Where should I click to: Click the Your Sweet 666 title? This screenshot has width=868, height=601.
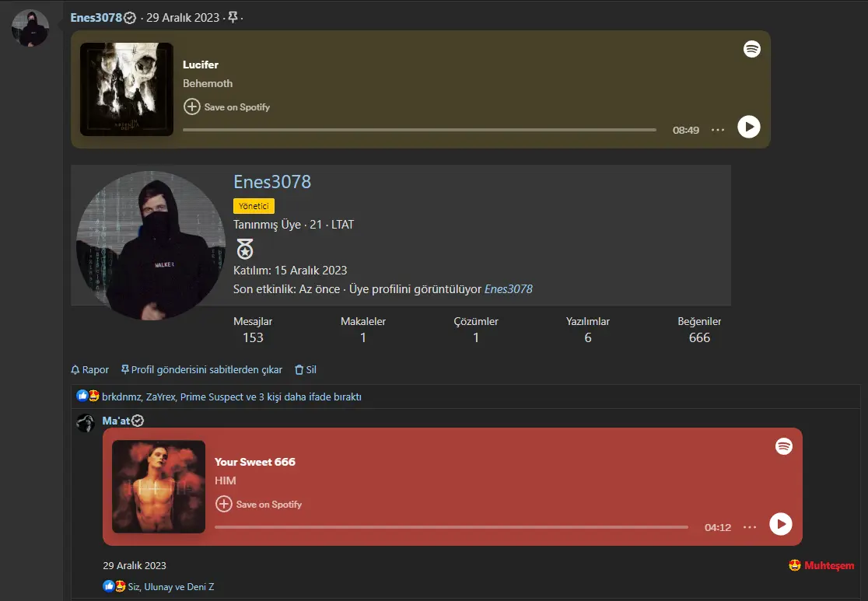point(254,462)
